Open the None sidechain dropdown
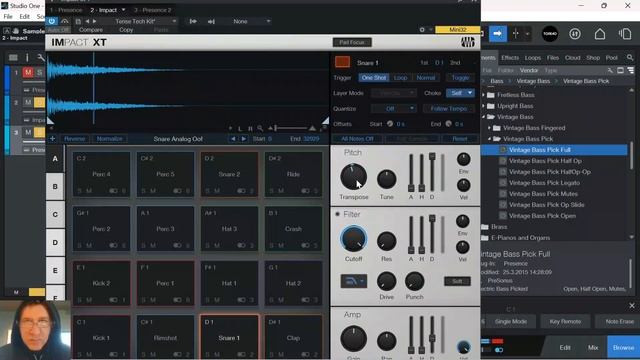The width and height of the screenshot is (640, 360). [x=251, y=21]
